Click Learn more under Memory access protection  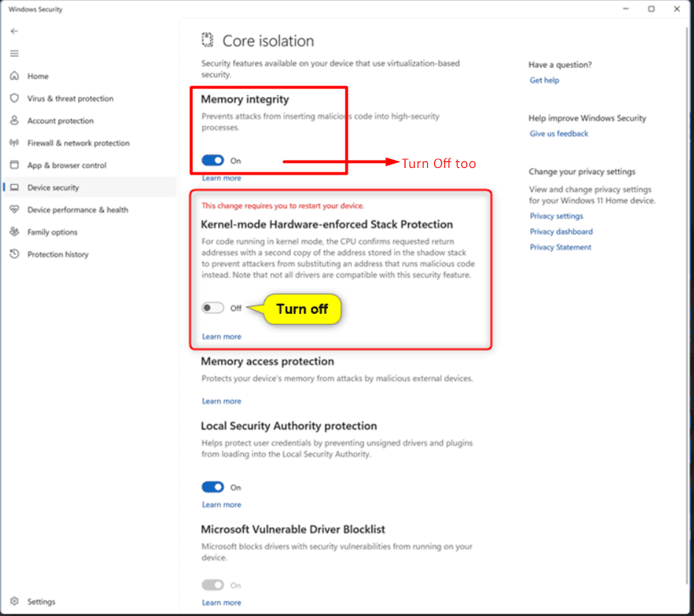point(222,402)
